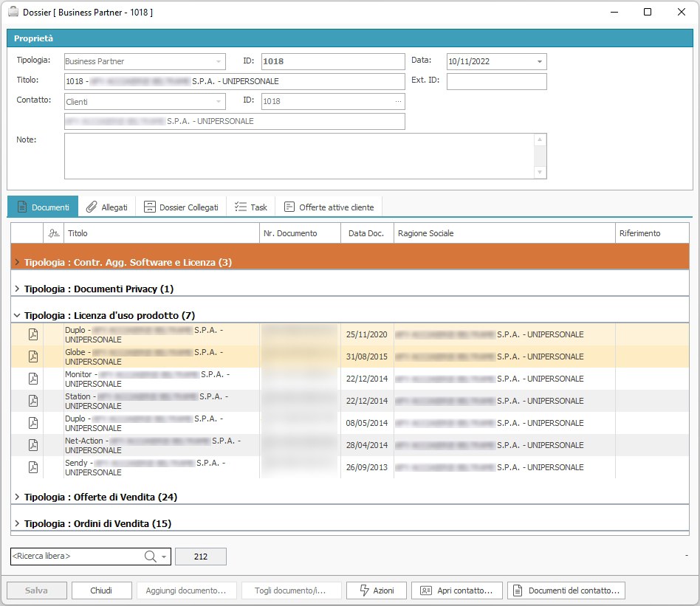Click the ellipsis button in contact ID field
This screenshot has height=606, width=700.
(398, 101)
